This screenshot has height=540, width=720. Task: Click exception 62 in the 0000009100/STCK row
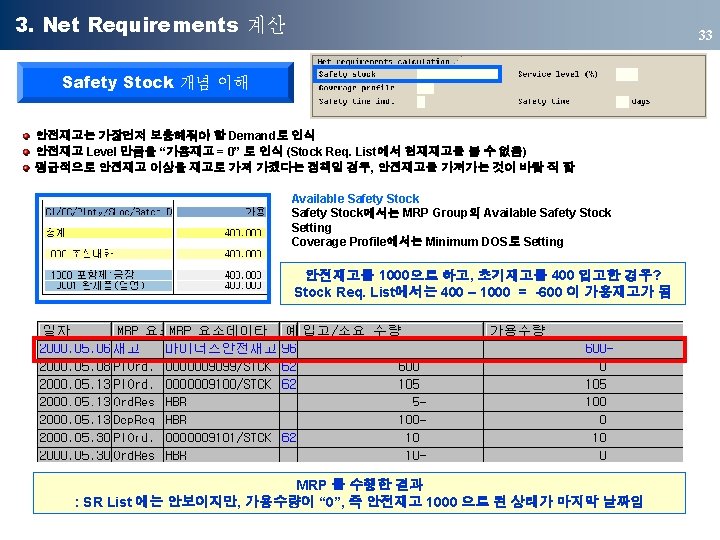tap(288, 384)
